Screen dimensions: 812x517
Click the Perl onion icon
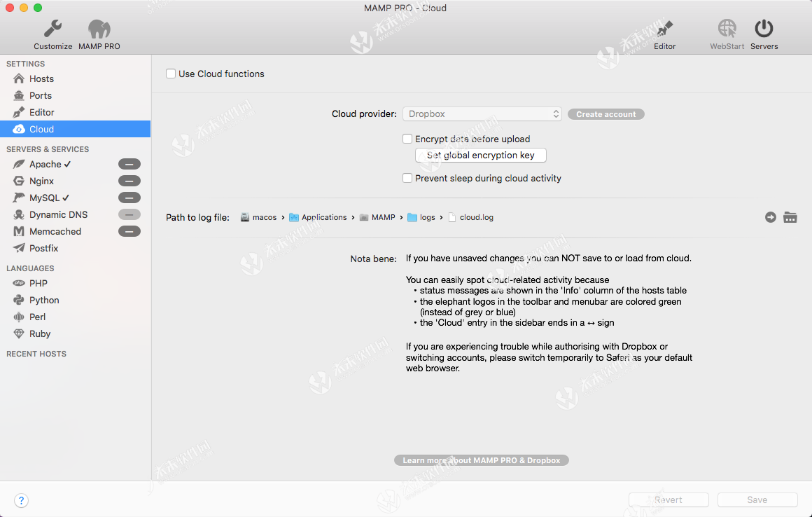point(19,317)
